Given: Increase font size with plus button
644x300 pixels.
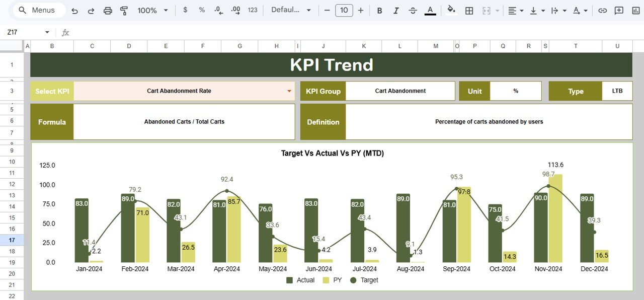Looking at the screenshot, I should click(x=361, y=10).
